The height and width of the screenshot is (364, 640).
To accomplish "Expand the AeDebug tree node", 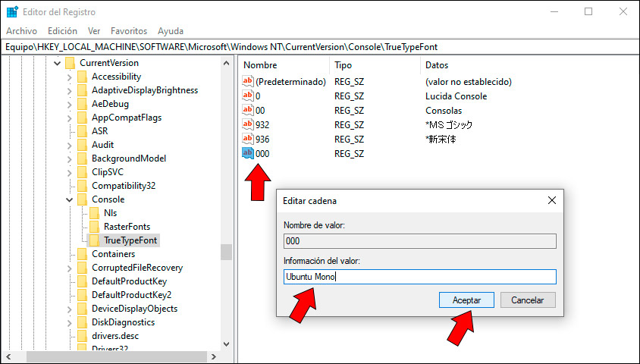I will pos(70,105).
